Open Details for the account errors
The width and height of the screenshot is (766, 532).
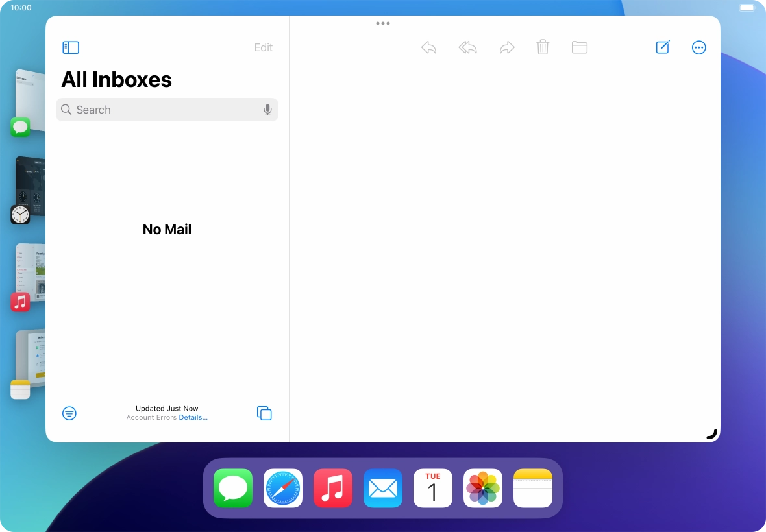pyautogui.click(x=193, y=417)
